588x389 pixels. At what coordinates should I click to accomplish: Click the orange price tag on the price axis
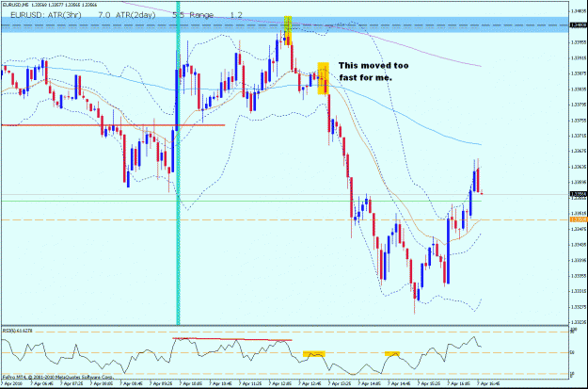pyautogui.click(x=579, y=219)
